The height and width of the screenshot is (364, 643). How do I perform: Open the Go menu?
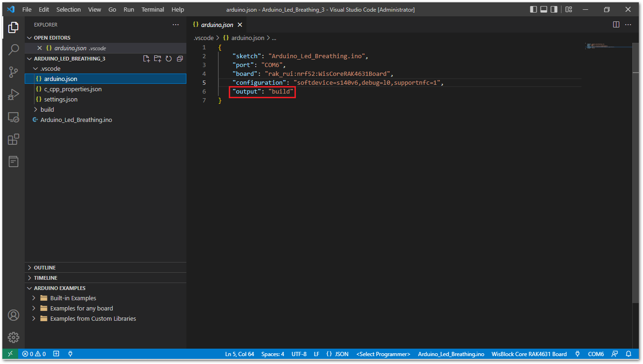pos(112,9)
